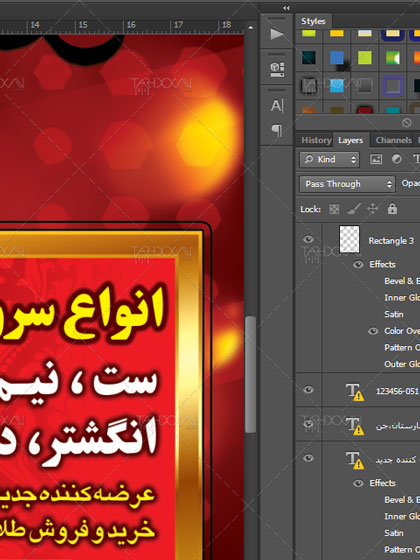Toggle Effects visibility under third text layer

(x=358, y=484)
